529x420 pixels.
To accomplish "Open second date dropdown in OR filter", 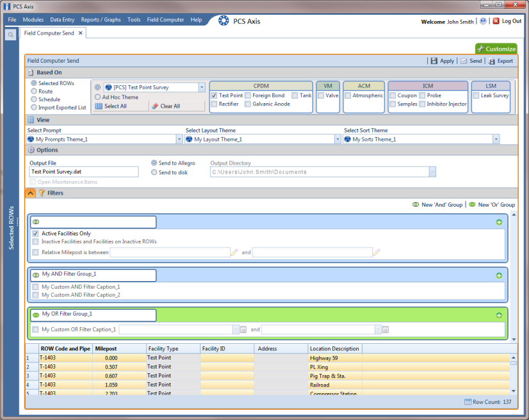I will pyautogui.click(x=378, y=330).
